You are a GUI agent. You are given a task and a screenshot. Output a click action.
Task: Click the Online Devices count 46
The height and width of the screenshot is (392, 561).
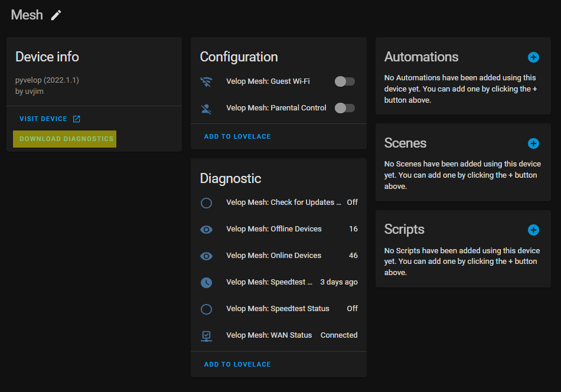tap(353, 256)
